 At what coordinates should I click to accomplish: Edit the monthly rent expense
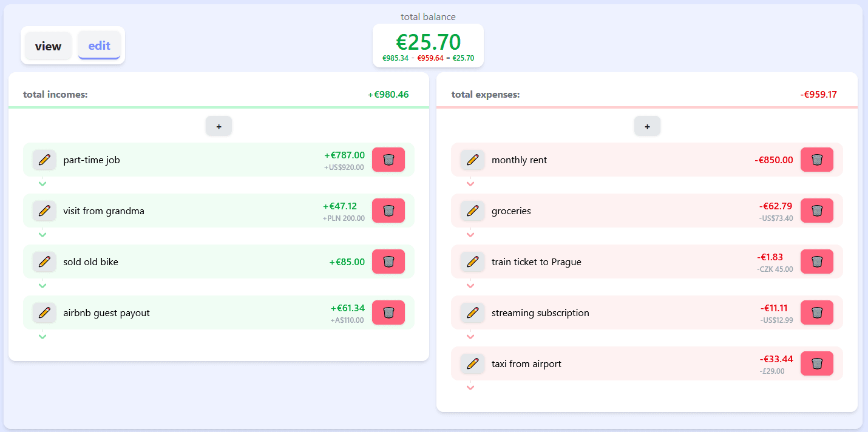click(473, 160)
